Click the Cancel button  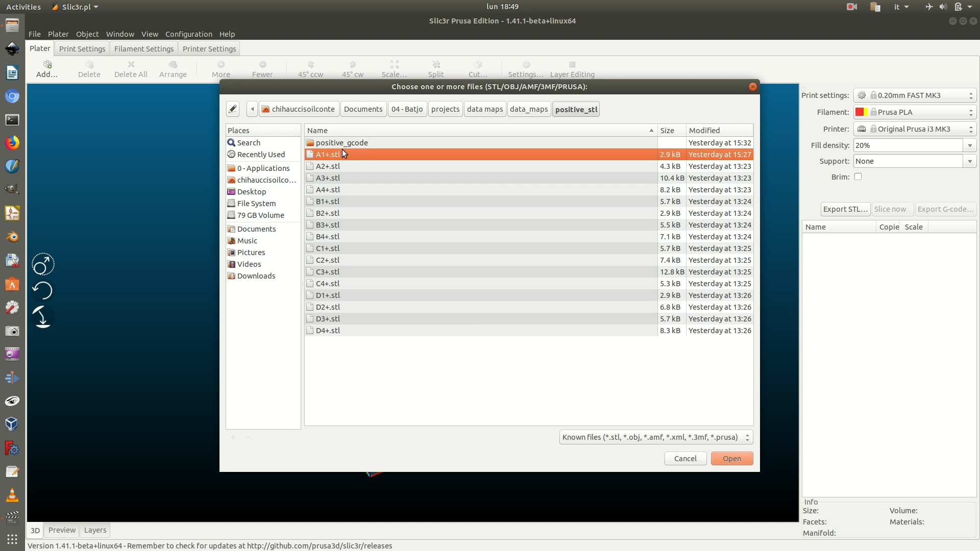coord(685,459)
